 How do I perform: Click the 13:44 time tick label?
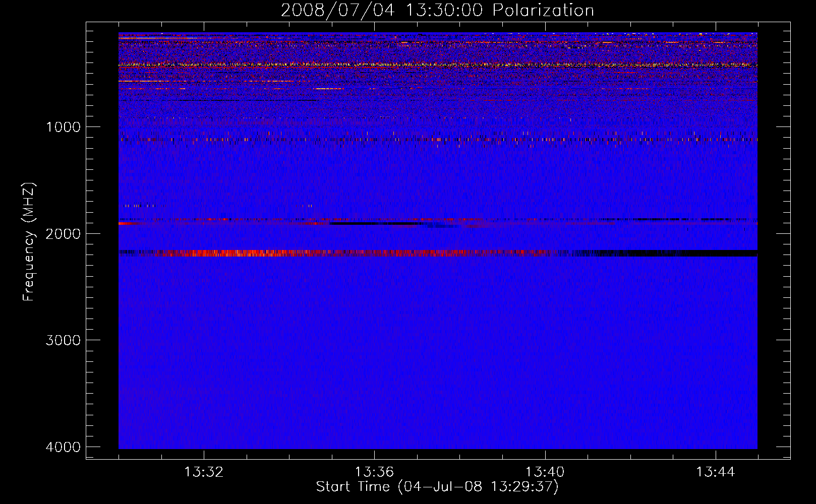click(x=716, y=472)
